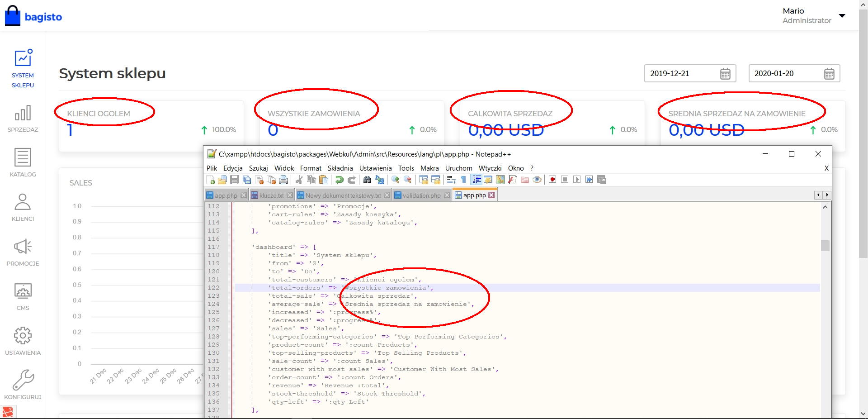868x419 pixels.
Task: Click the Notepad++ vertical scrollbar thumb
Action: pyautogui.click(x=825, y=246)
